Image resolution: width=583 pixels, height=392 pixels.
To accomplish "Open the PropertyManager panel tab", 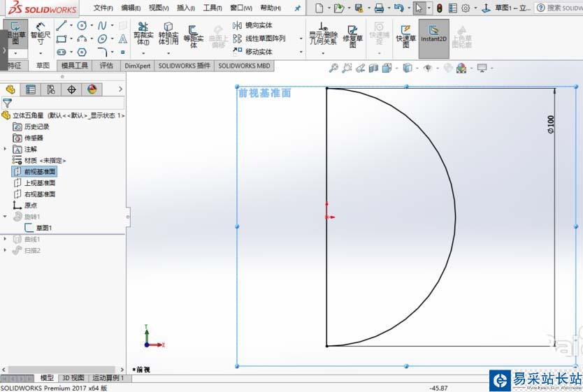I will point(31,89).
